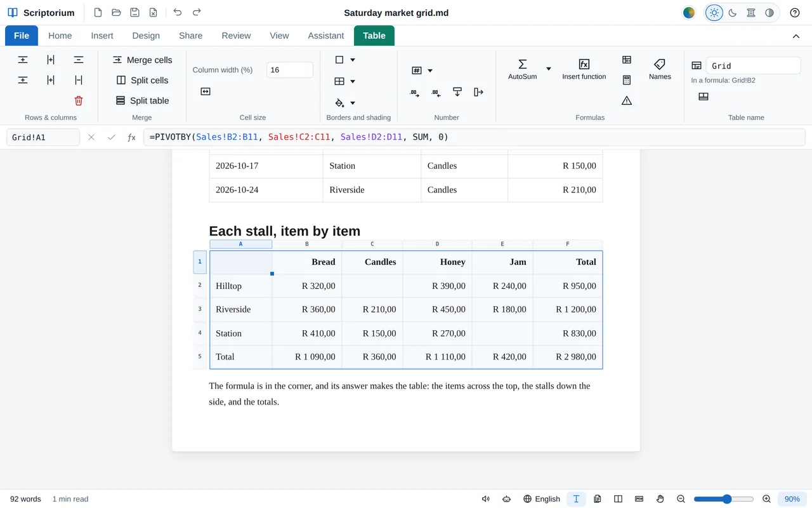Click the autofit column width icon

tap(206, 91)
